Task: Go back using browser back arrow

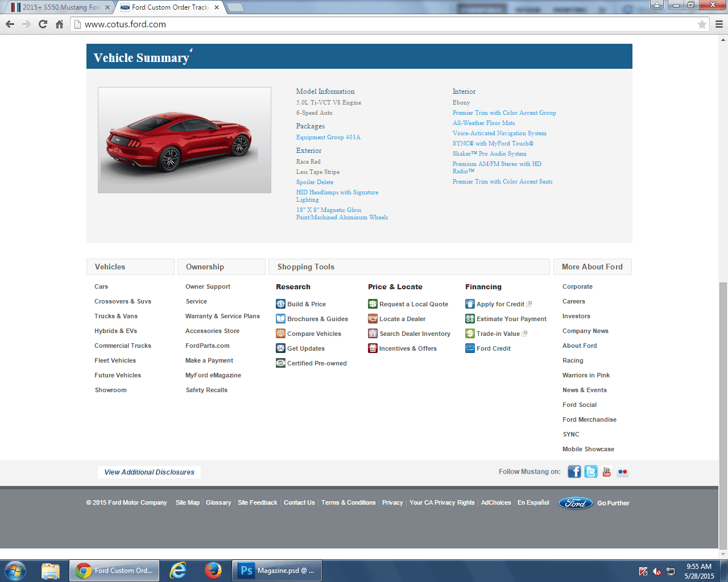Action: coord(10,24)
